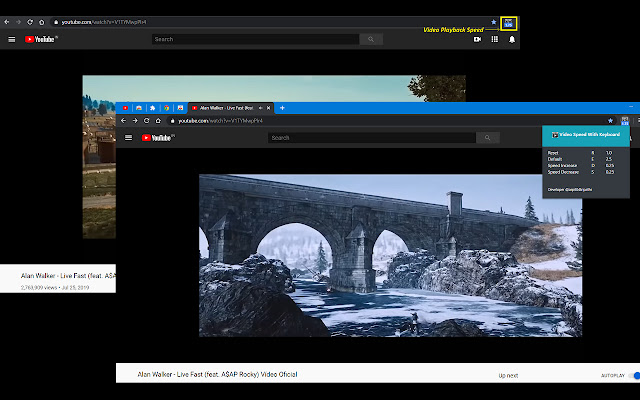Viewport: 640px width, 400px height.
Task: Switch to fifth pinned tab in front window
Action: coord(180,108)
